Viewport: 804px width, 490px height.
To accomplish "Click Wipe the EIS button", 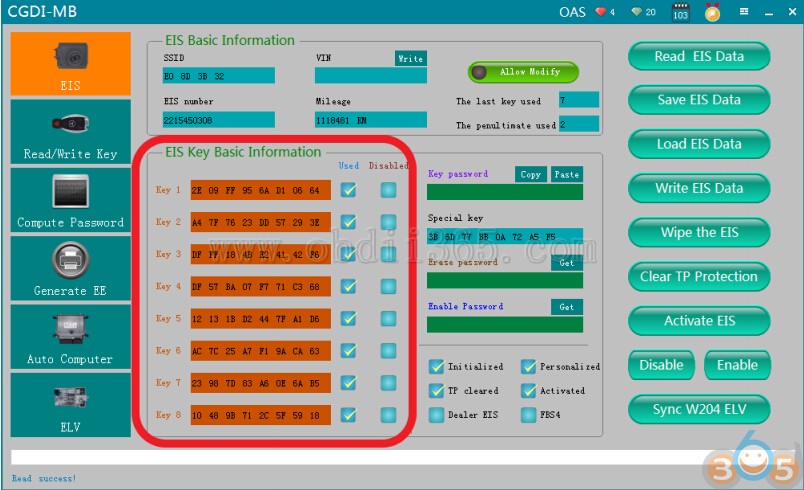I will tap(699, 232).
